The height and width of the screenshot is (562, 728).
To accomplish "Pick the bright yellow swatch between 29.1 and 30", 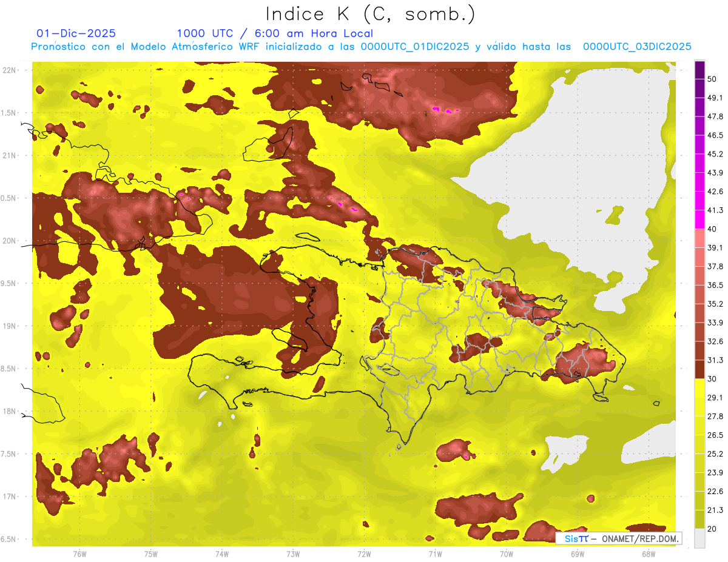I will click(699, 388).
